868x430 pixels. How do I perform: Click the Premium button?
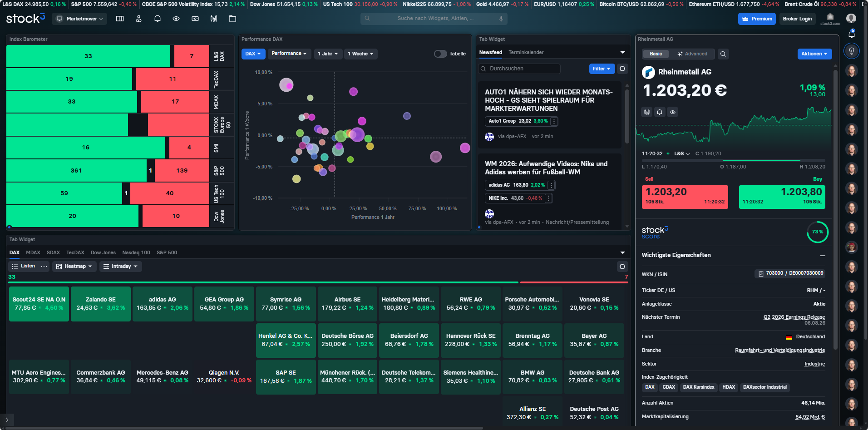click(x=757, y=19)
